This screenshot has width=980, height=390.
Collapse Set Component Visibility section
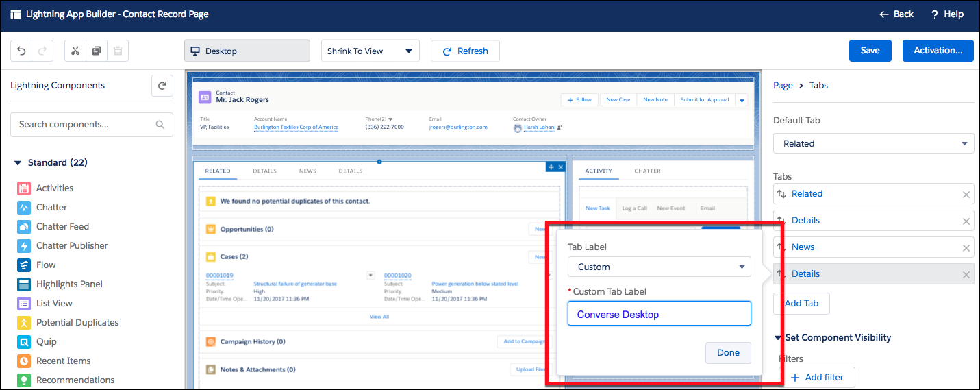pyautogui.click(x=778, y=337)
